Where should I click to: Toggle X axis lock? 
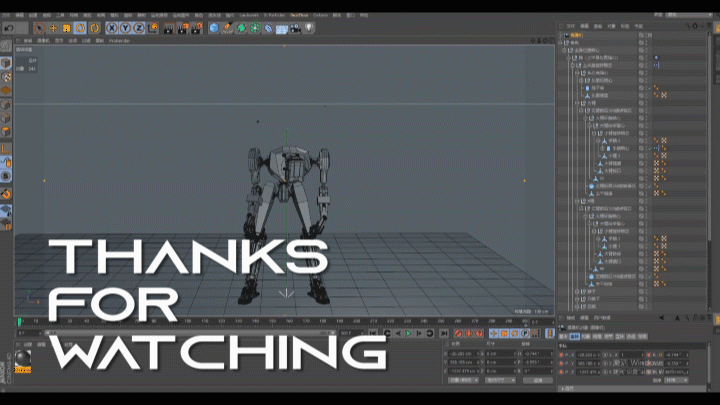pos(112,28)
